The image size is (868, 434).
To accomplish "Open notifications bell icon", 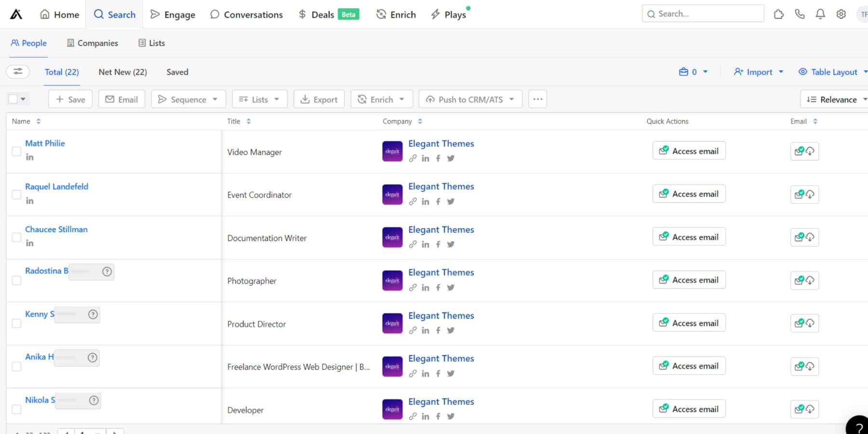I will pos(820,14).
